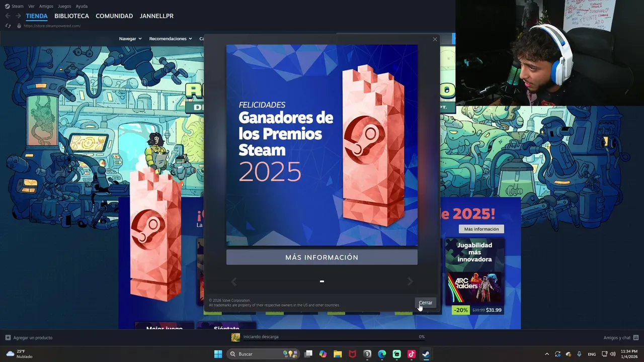This screenshot has width=644, height=362.
Task: Click the Cerrar button
Action: 426,303
